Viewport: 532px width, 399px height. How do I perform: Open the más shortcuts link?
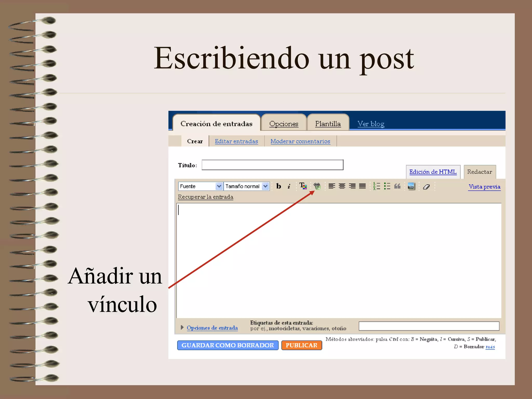pos(490,347)
